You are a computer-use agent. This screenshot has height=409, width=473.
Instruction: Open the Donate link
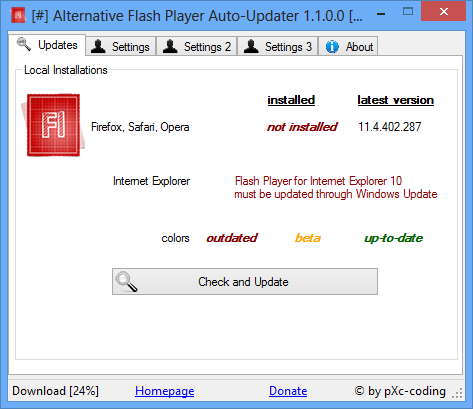[x=288, y=391]
